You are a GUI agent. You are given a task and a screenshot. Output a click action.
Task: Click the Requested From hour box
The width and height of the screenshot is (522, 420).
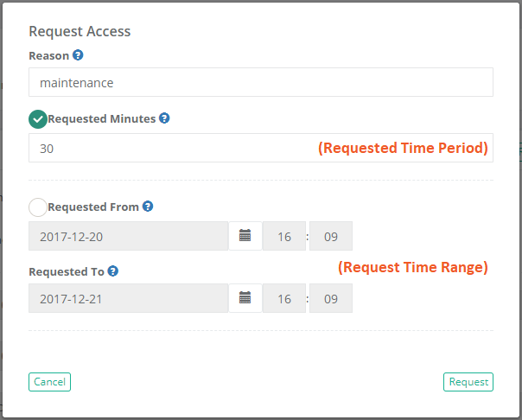pyautogui.click(x=284, y=236)
